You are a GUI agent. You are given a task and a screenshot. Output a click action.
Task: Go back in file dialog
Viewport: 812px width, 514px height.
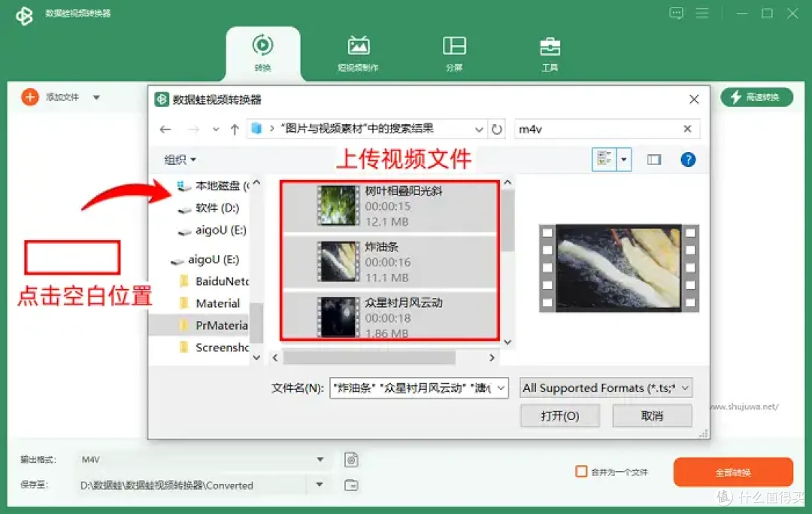coord(165,129)
